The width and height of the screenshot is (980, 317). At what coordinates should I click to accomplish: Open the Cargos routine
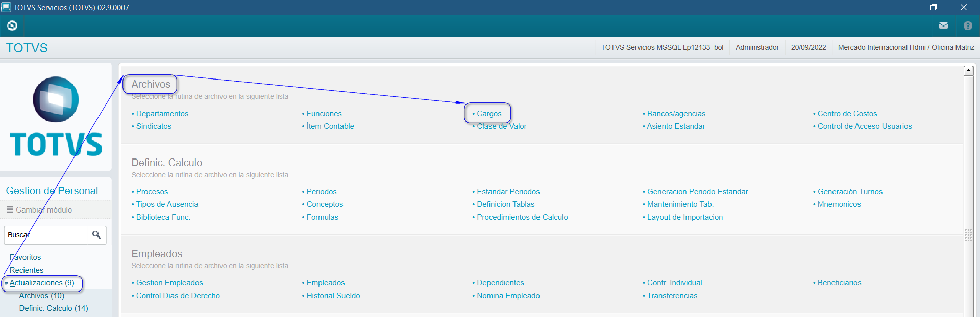pos(489,114)
